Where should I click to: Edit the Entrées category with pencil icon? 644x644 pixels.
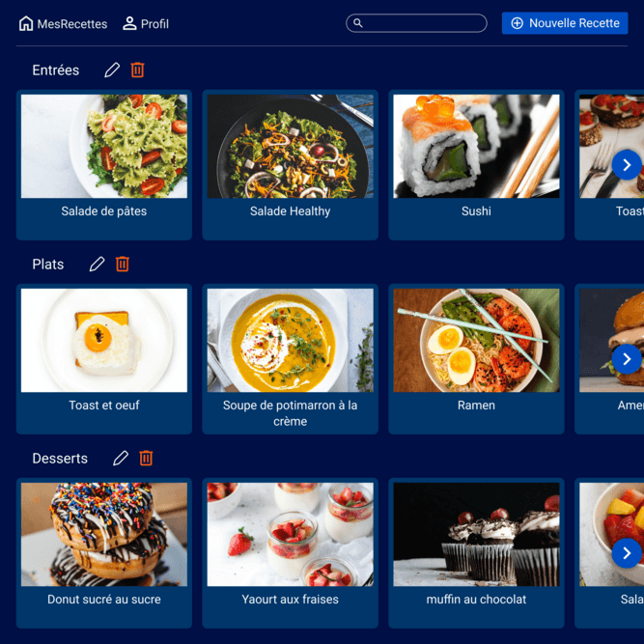pos(112,70)
